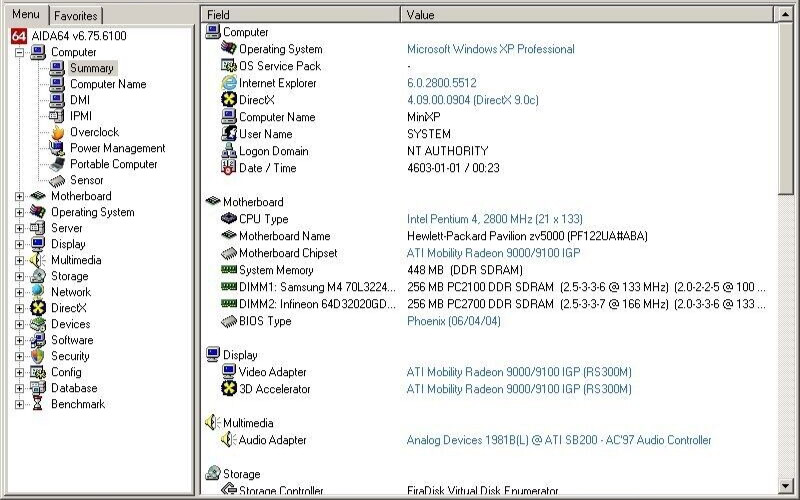Click the Value column header
The height and width of the screenshot is (500, 800).
(x=587, y=15)
